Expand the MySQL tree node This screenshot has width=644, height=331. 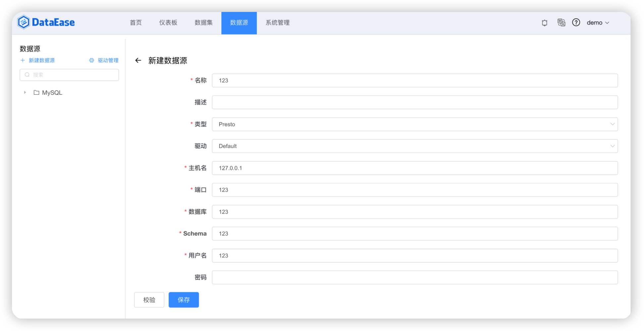[x=25, y=93]
